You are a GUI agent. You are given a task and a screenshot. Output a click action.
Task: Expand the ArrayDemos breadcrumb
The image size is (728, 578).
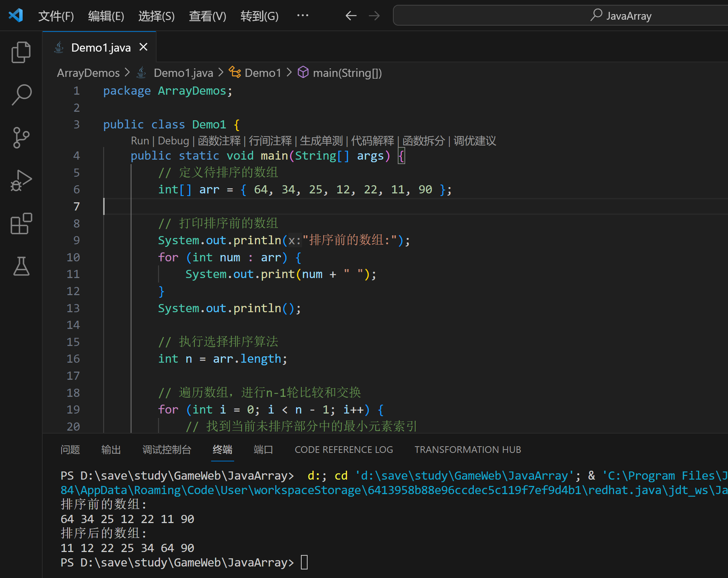tap(88, 73)
